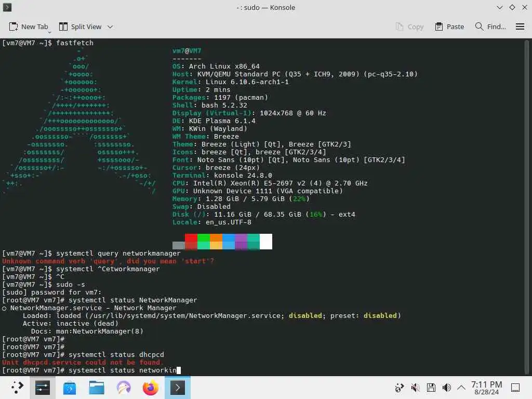Image resolution: width=532 pixels, height=399 pixels.
Task: Click 'systemctl query networkmanager' command line
Action: point(91,254)
